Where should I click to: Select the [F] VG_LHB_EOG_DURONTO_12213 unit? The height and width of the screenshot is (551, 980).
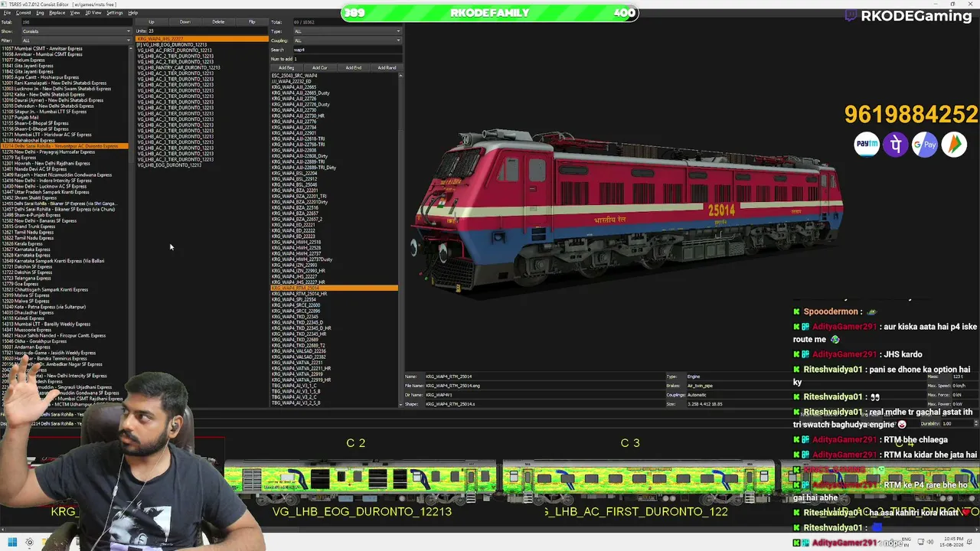tap(202, 44)
